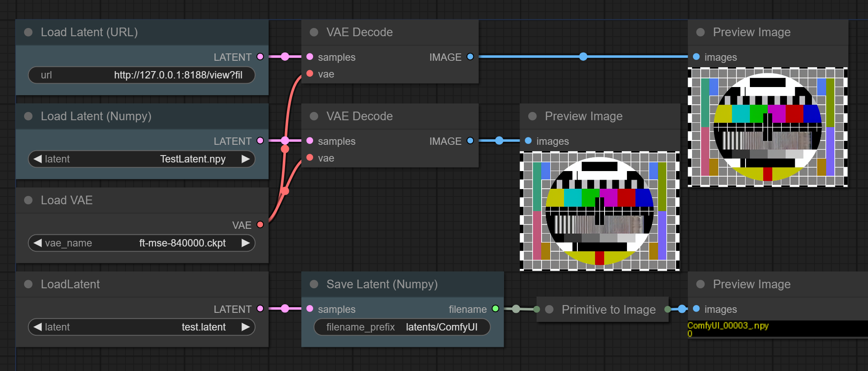Select previous vae_name option
This screenshot has height=371, width=868.
pyautogui.click(x=38, y=243)
